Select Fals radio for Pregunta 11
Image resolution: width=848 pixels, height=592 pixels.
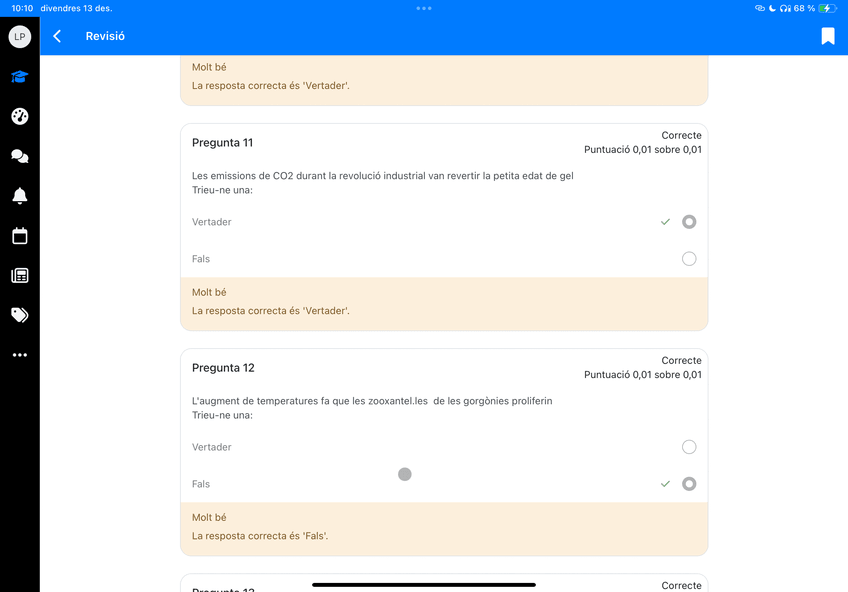689,259
